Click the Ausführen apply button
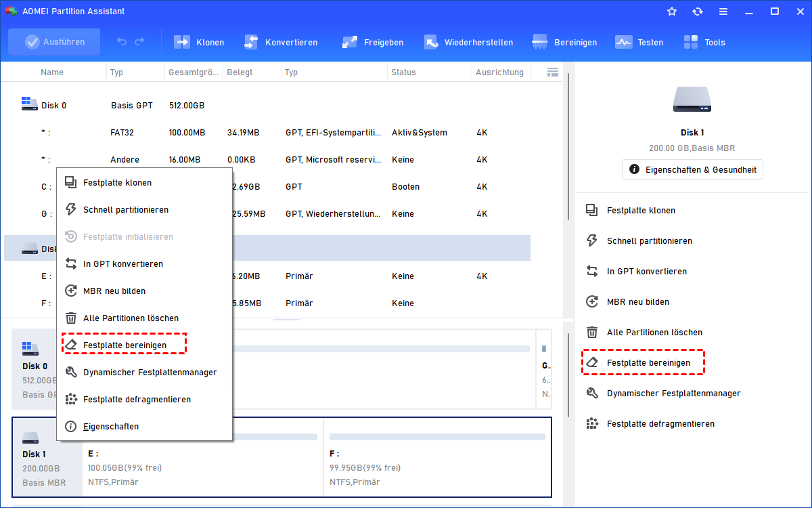The image size is (812, 508). click(54, 42)
